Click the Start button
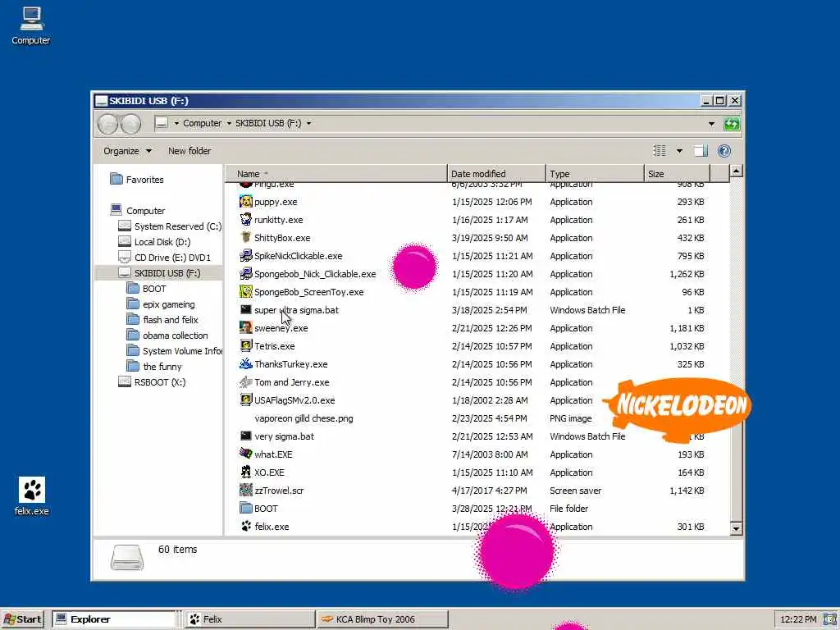This screenshot has height=630, width=840. coord(22,619)
